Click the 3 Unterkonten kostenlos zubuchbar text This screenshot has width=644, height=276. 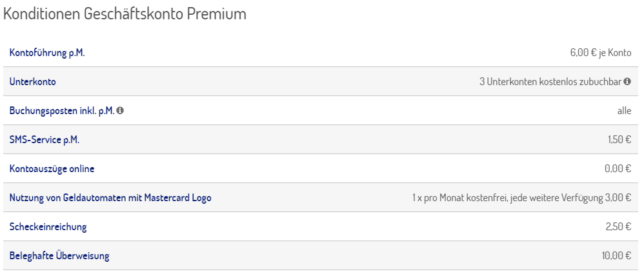[x=550, y=82]
